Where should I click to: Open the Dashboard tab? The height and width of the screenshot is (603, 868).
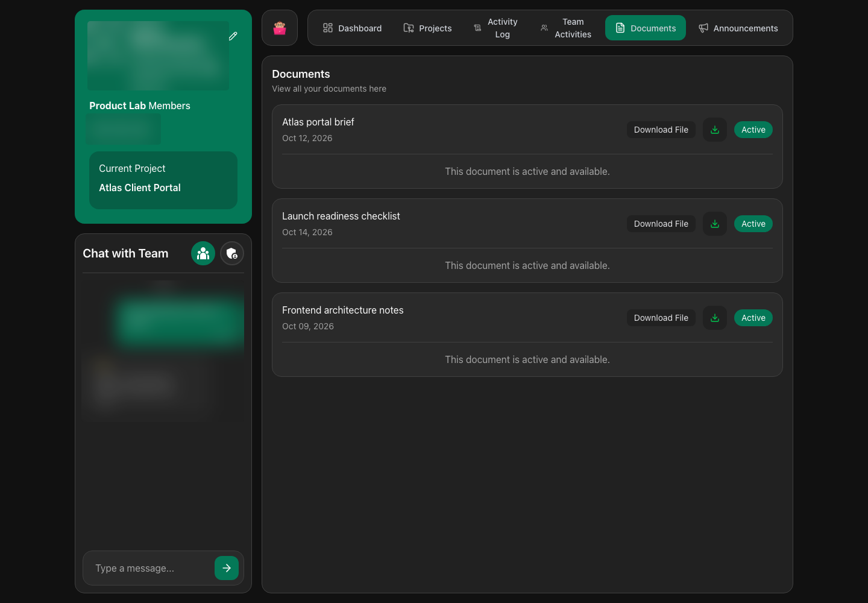[x=352, y=28]
